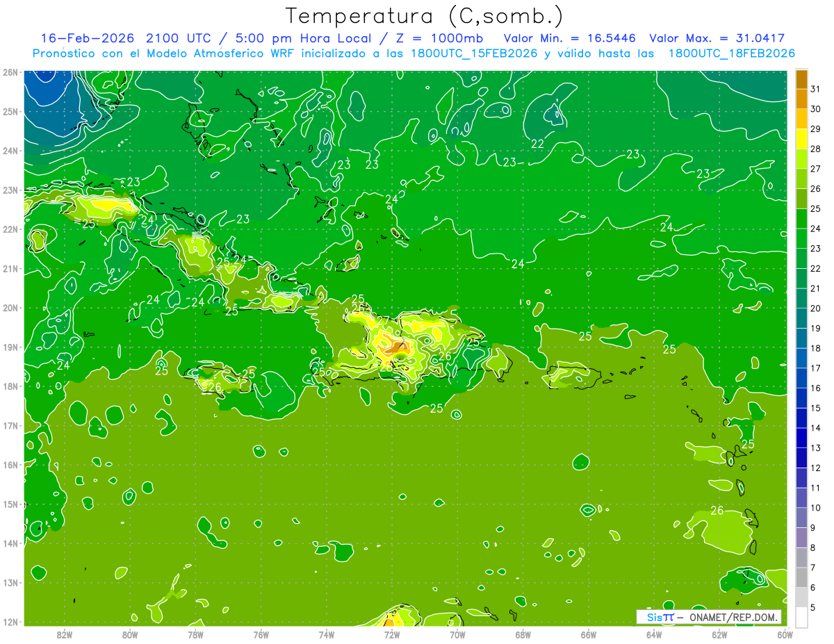Pick the orange color bar segment between 30 and 31
This screenshot has width=834, height=644.
801,99
